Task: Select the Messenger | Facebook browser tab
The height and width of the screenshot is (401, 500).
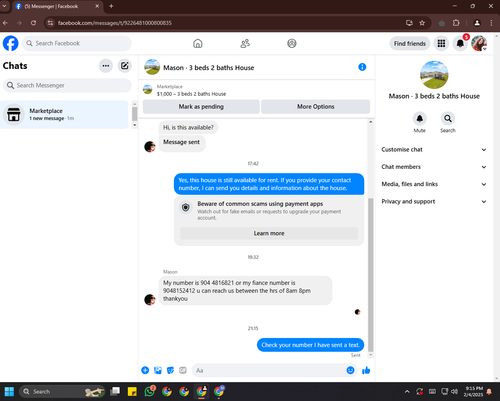Action: click(x=57, y=6)
